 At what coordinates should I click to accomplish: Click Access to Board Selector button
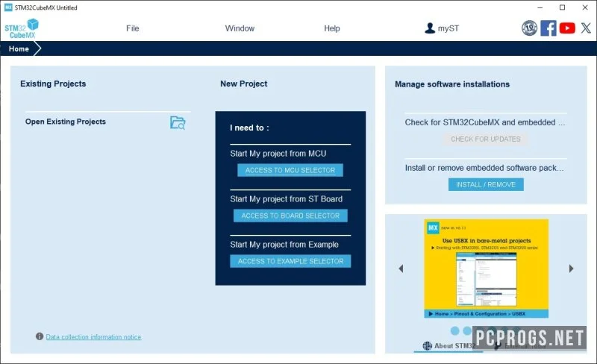(x=290, y=216)
